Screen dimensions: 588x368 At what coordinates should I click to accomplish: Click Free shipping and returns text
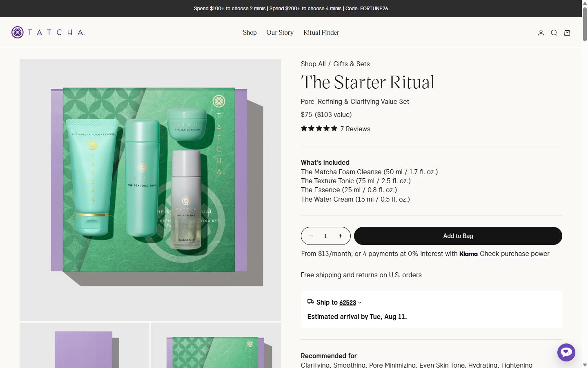(361, 275)
